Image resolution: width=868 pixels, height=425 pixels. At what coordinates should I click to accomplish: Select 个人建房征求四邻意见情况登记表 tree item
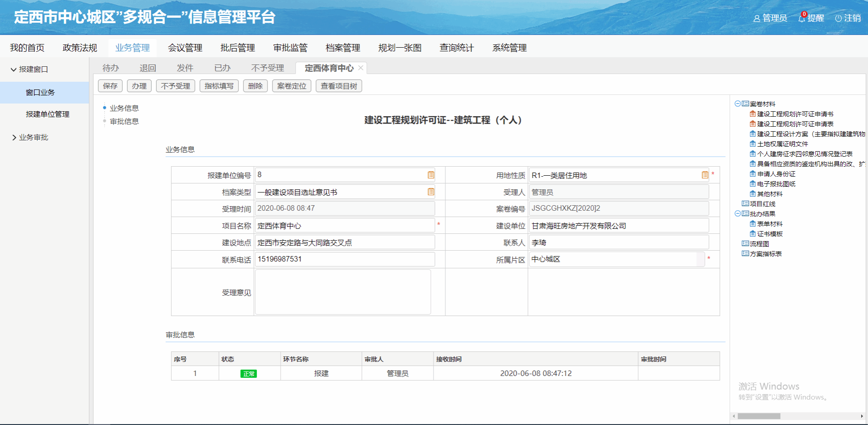(804, 154)
